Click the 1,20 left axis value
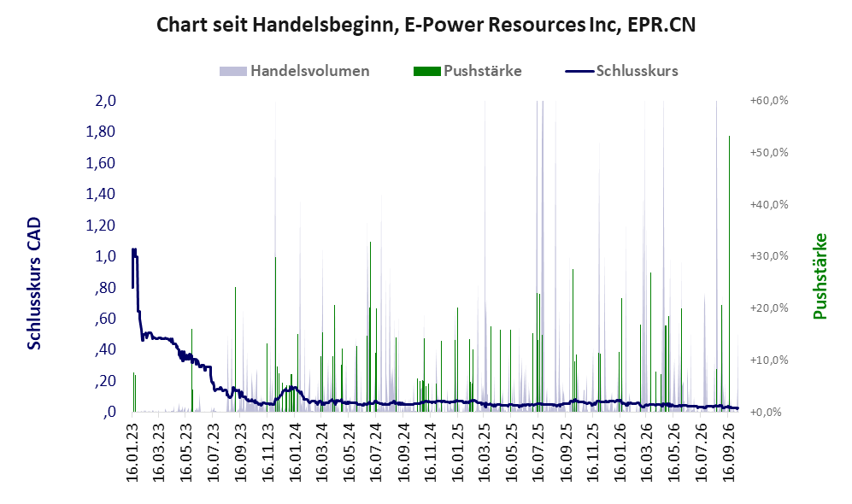 [x=101, y=225]
